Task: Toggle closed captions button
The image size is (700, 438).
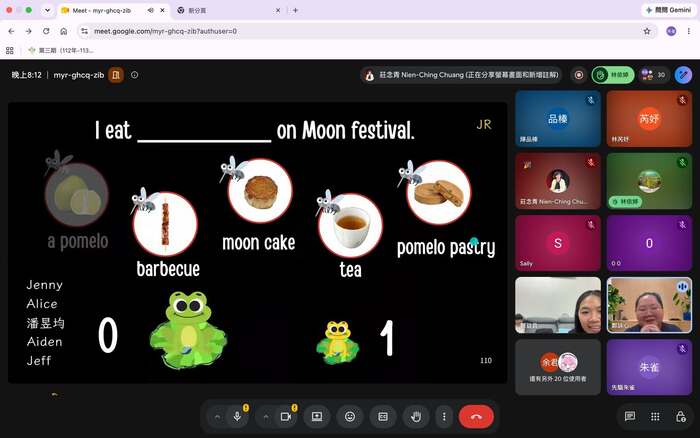Action: pyautogui.click(x=383, y=417)
